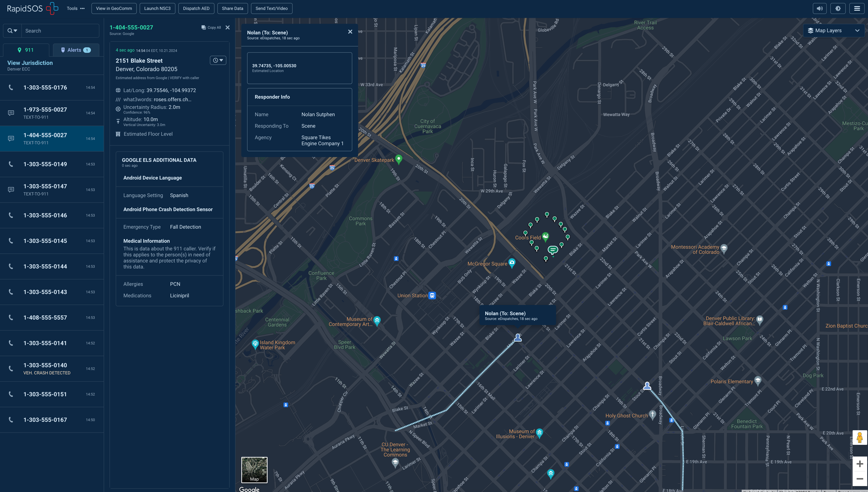Click Send Text/Video button
The image size is (868, 492).
pos(271,8)
